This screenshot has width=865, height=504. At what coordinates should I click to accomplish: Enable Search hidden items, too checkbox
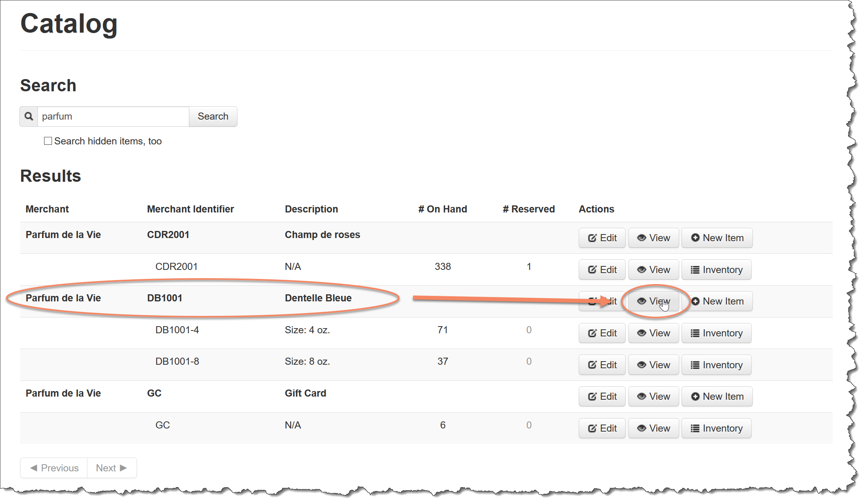coord(48,141)
